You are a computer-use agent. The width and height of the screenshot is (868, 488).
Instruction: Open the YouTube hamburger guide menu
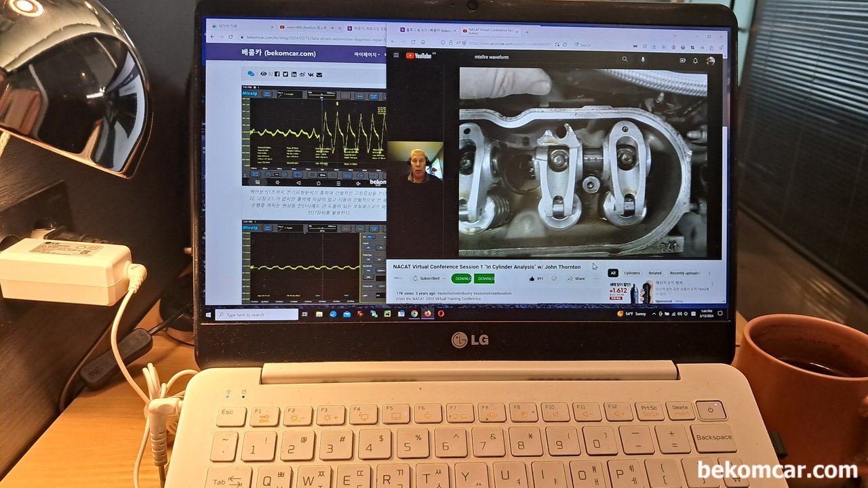click(396, 56)
